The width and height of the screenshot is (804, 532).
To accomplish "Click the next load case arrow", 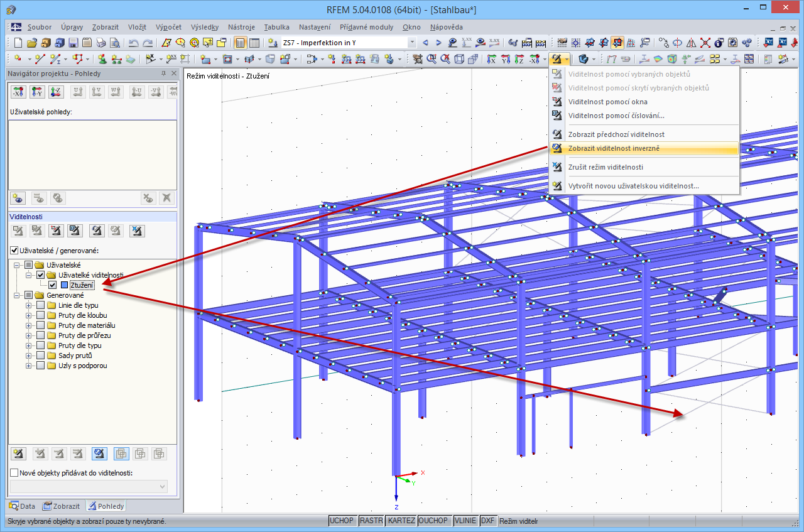I will point(438,43).
